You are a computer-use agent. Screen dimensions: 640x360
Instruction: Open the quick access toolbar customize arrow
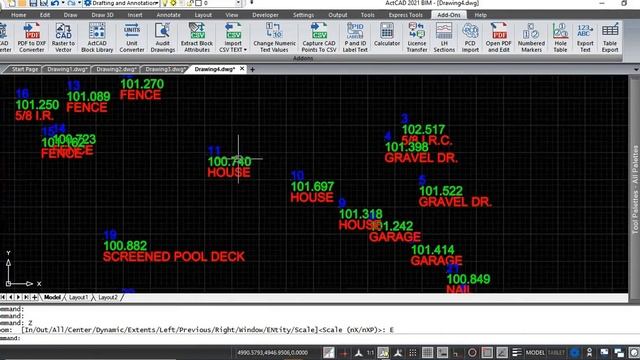tap(251, 3)
